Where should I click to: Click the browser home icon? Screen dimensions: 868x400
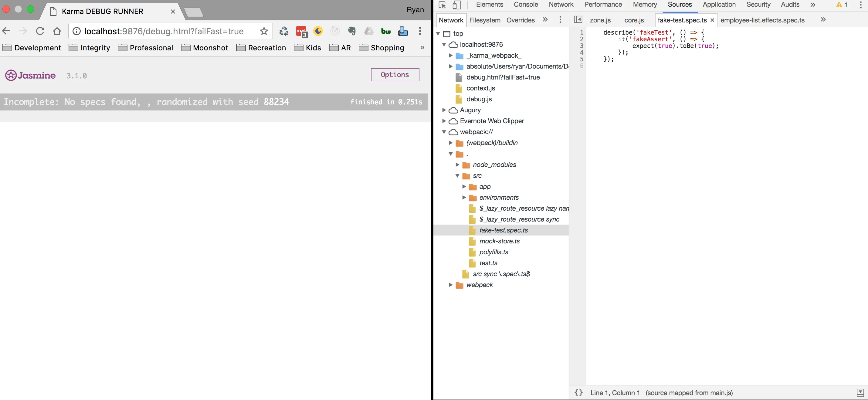coord(57,31)
